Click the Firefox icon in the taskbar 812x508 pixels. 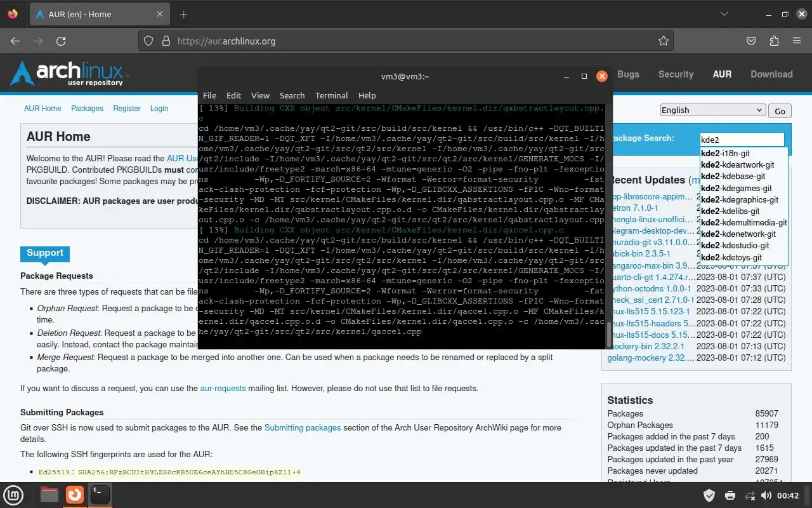(75, 495)
